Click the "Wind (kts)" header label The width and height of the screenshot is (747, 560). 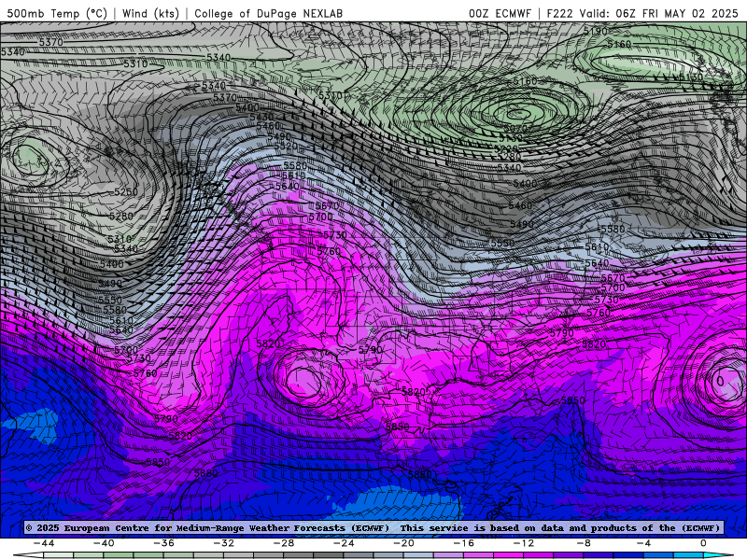[150, 13]
